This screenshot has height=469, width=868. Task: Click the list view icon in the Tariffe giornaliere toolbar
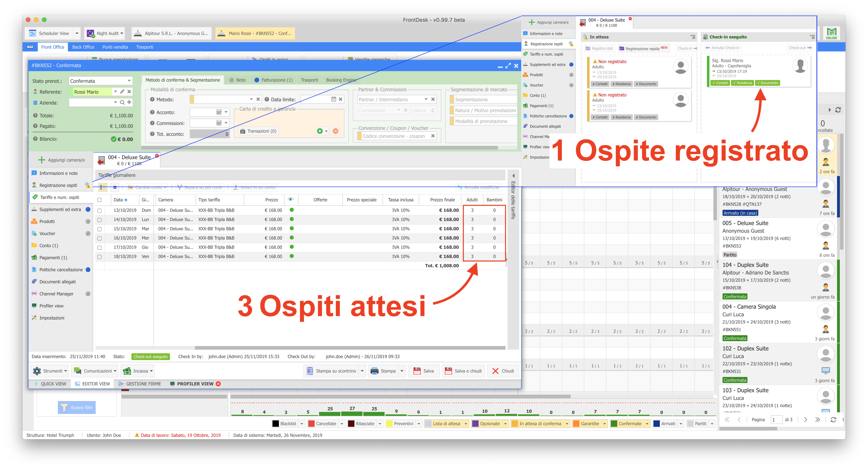[x=103, y=187]
